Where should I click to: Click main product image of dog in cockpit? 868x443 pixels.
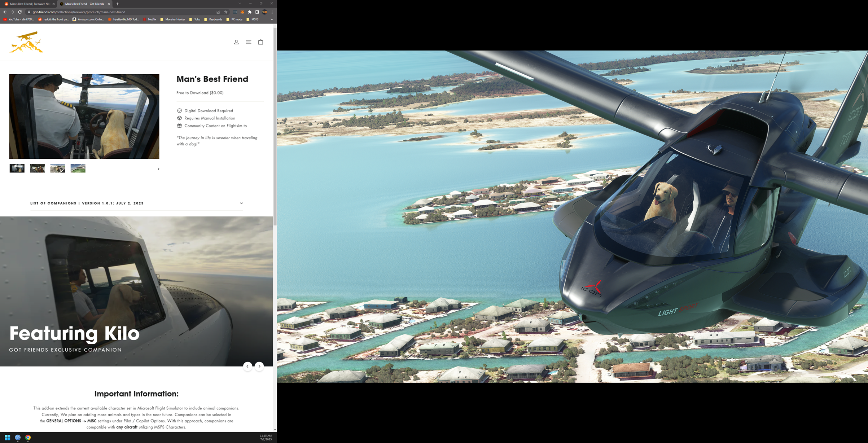pos(84,117)
